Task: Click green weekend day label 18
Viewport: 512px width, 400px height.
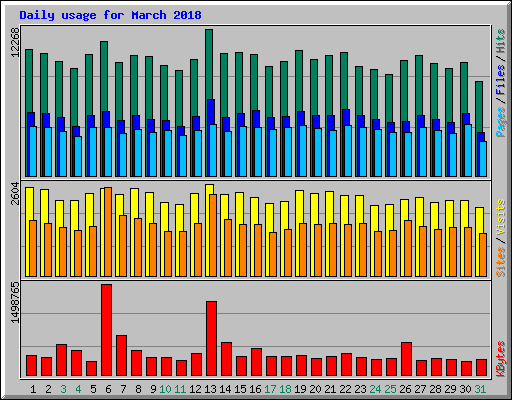Action: pyautogui.click(x=285, y=389)
